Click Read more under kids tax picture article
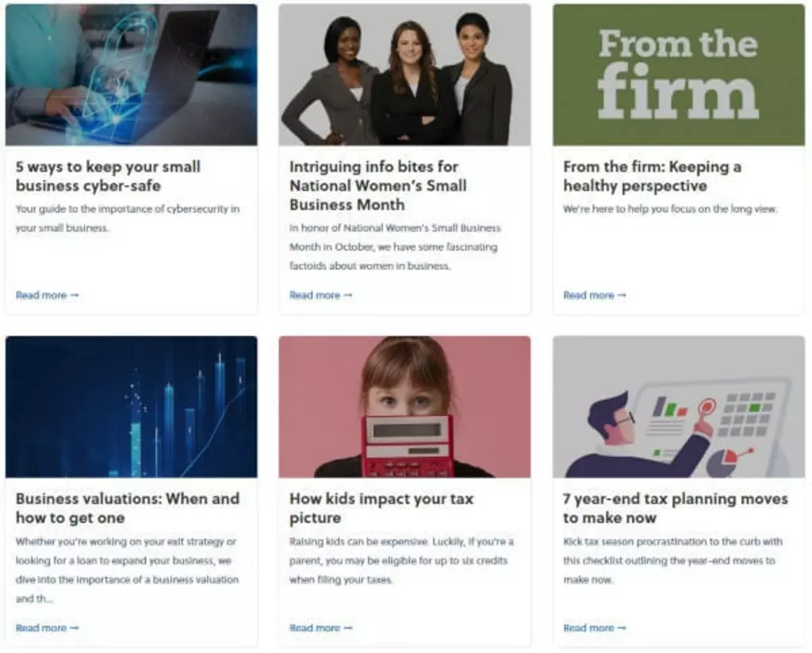This screenshot has height=653, width=812. point(320,628)
